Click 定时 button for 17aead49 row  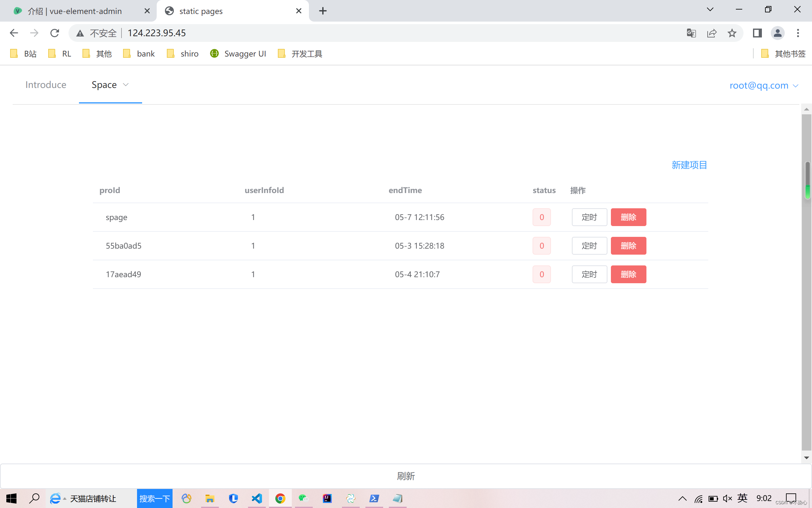[589, 274]
